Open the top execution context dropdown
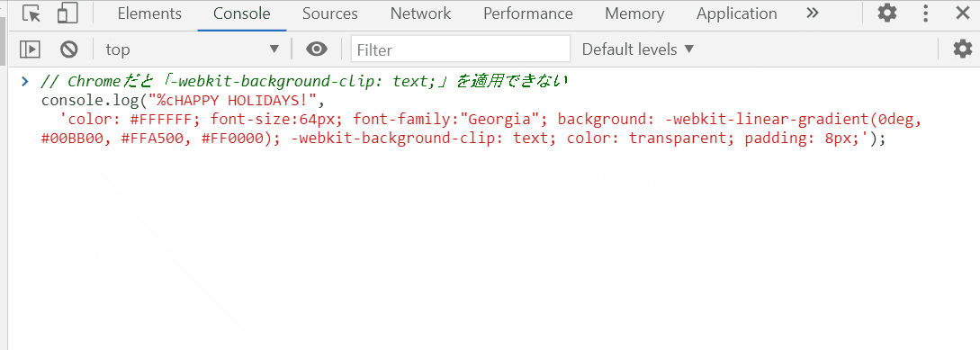Screen dimensions: 980x350 click(x=192, y=49)
